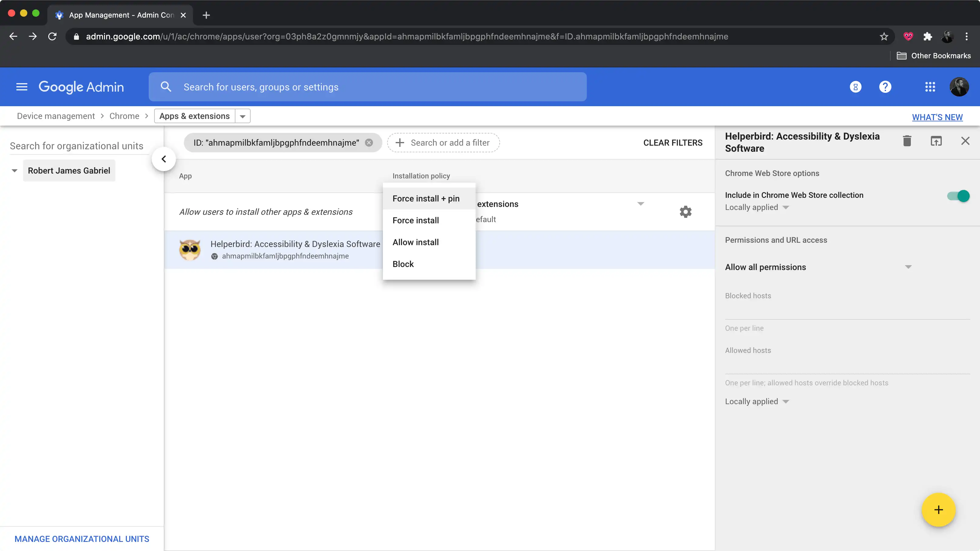Open the account profile avatar
The image size is (980, 551).
959,87
